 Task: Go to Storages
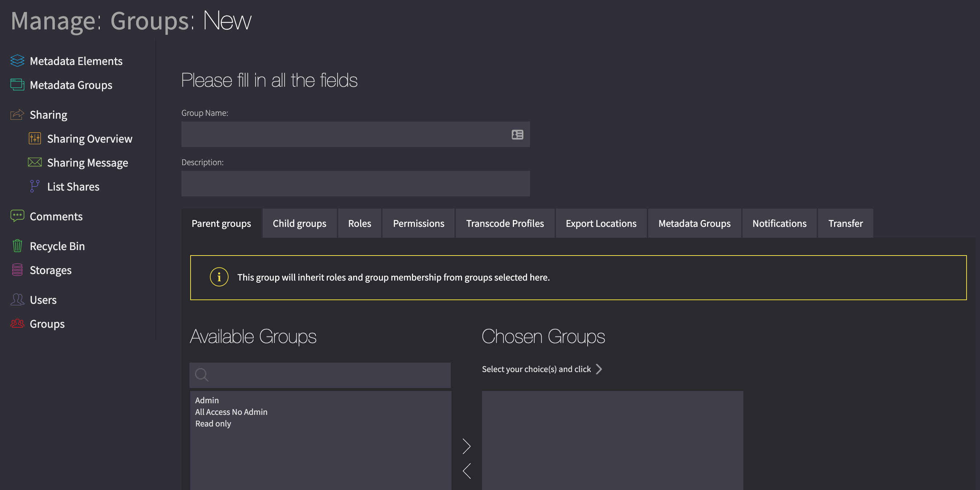pos(50,270)
